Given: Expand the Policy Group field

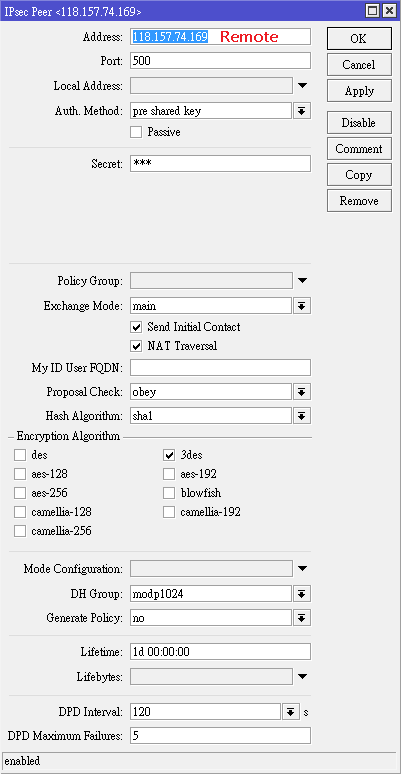Looking at the screenshot, I should 303,281.
